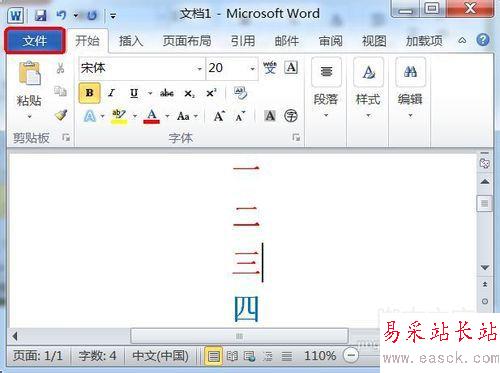The width and height of the screenshot is (500, 373).
Task: Click 字数: 4 word count
Action: [x=97, y=356]
